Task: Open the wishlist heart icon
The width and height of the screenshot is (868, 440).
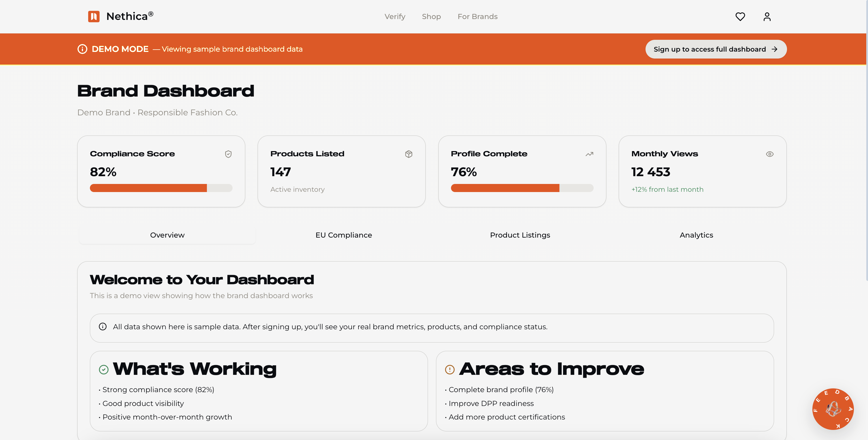Action: (x=740, y=16)
